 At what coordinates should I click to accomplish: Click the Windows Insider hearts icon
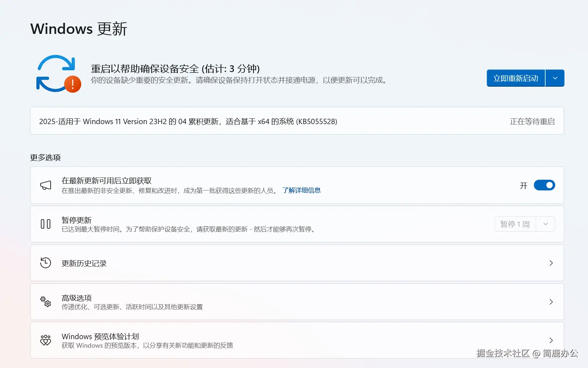coord(46,340)
